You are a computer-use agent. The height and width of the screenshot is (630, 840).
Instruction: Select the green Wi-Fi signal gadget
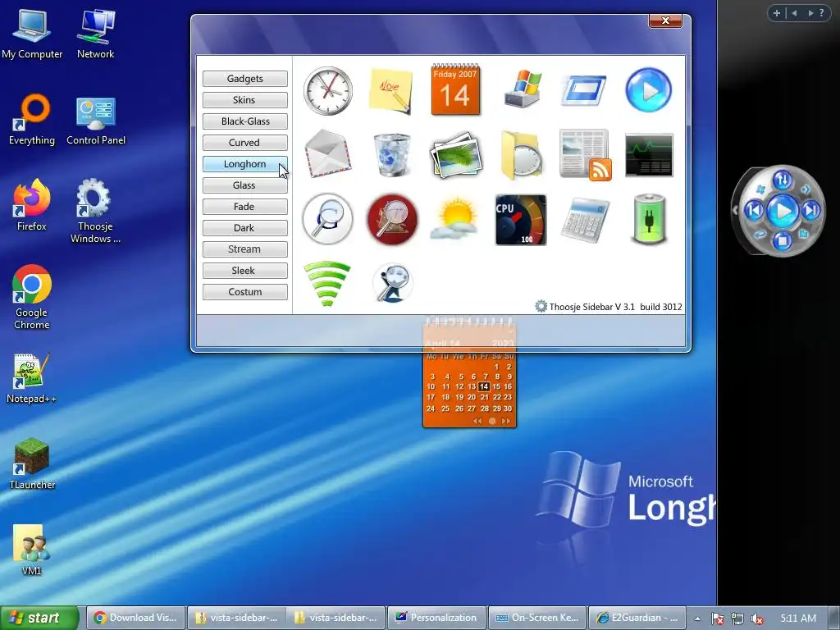pos(327,283)
